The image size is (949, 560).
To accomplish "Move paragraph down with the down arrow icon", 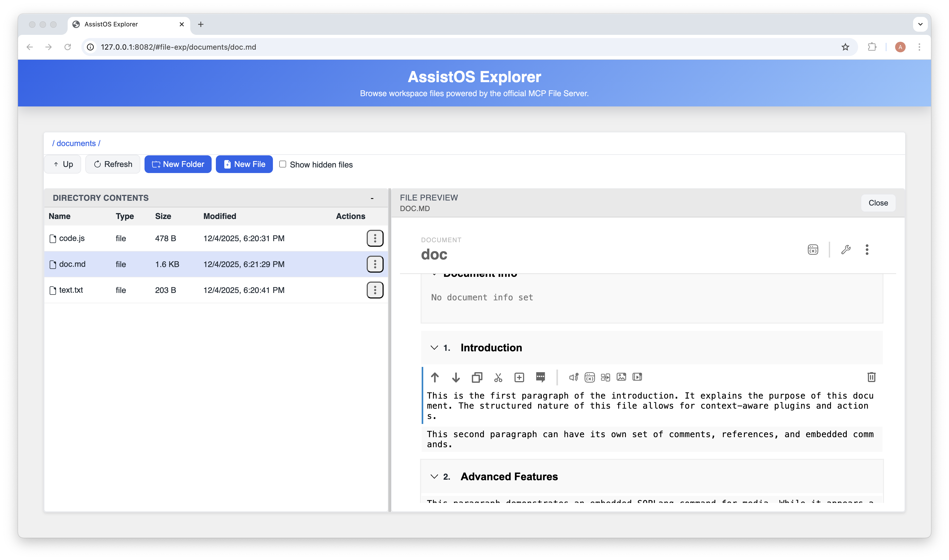I will click(x=456, y=377).
